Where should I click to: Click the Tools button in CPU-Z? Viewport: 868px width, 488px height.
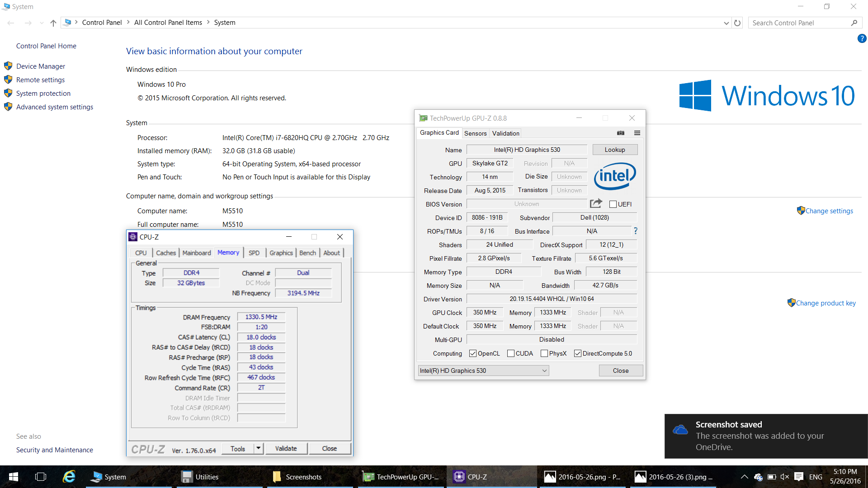[x=238, y=448]
